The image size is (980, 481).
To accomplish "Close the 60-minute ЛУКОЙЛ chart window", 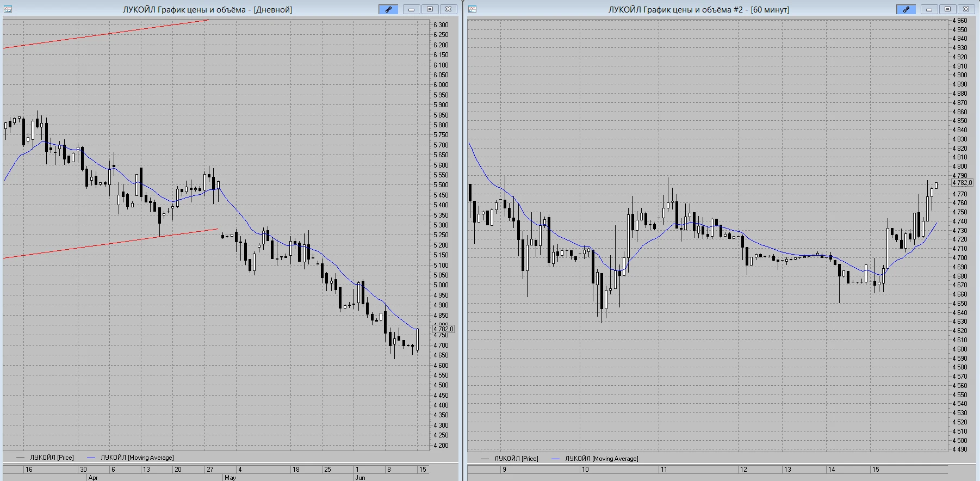I will (966, 9).
